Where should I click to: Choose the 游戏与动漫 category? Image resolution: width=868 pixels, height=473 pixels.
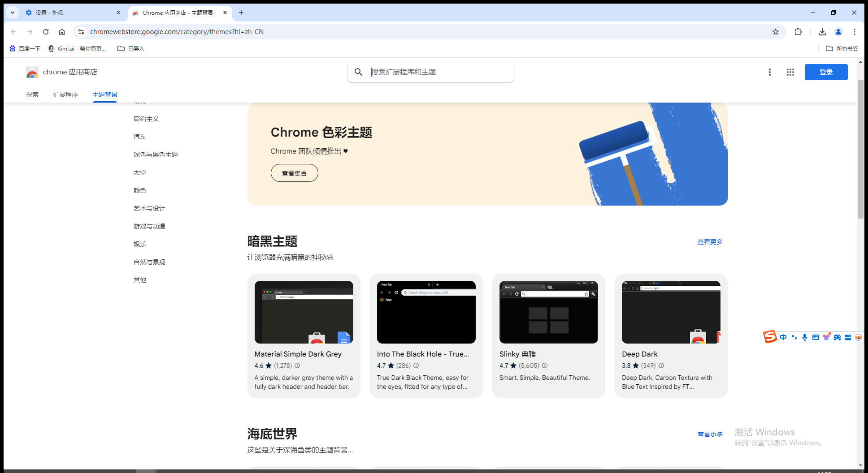149,226
